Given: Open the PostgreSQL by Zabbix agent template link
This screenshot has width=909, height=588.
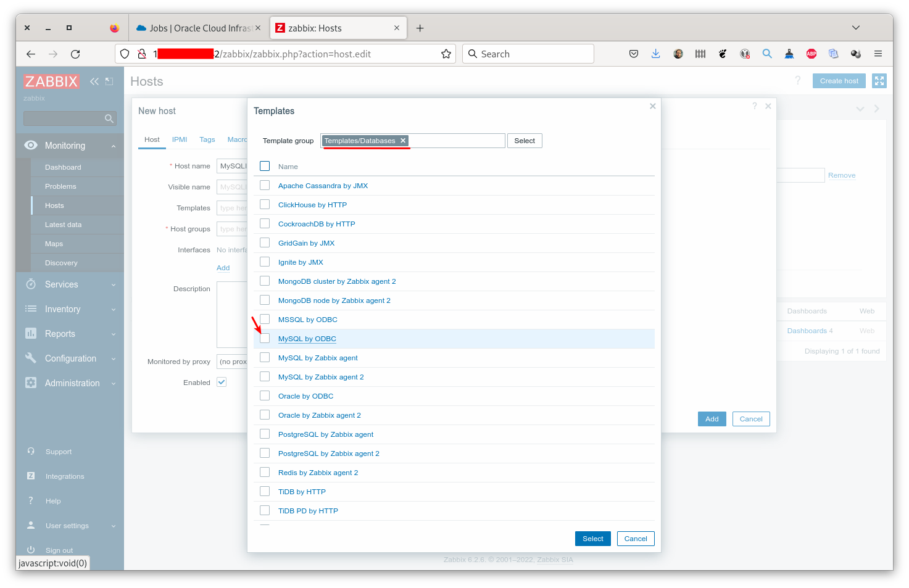Looking at the screenshot, I should (x=326, y=434).
